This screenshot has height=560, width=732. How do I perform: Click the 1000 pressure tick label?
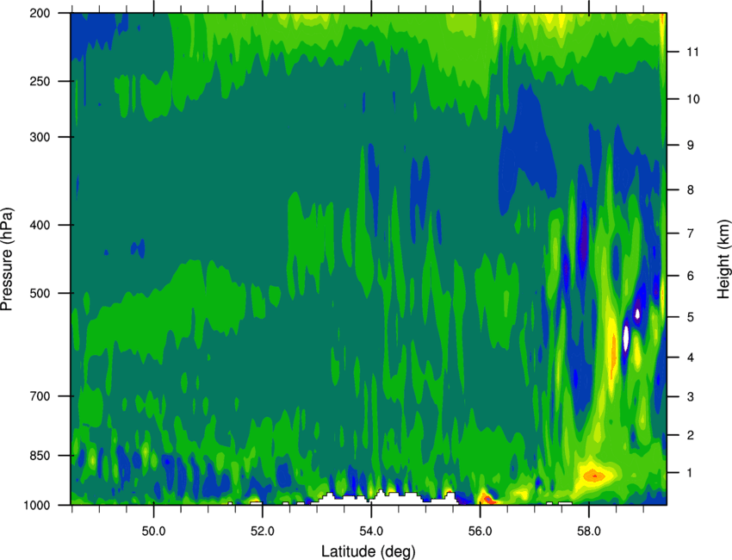pos(37,506)
